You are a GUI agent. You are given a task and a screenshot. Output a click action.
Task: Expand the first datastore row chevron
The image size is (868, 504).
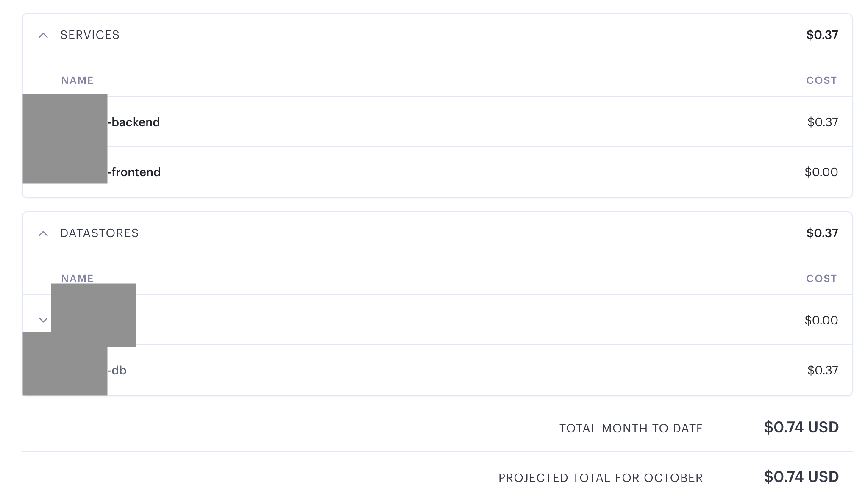coord(43,320)
